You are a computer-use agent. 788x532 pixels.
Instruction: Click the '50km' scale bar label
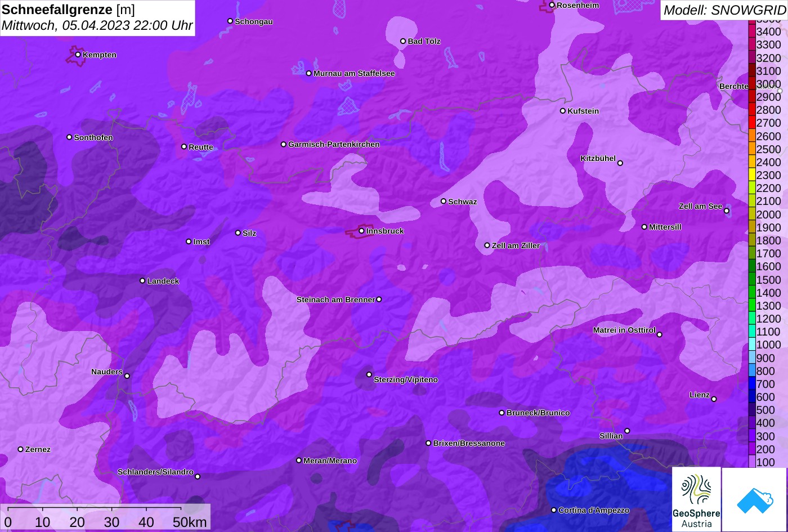(190, 522)
